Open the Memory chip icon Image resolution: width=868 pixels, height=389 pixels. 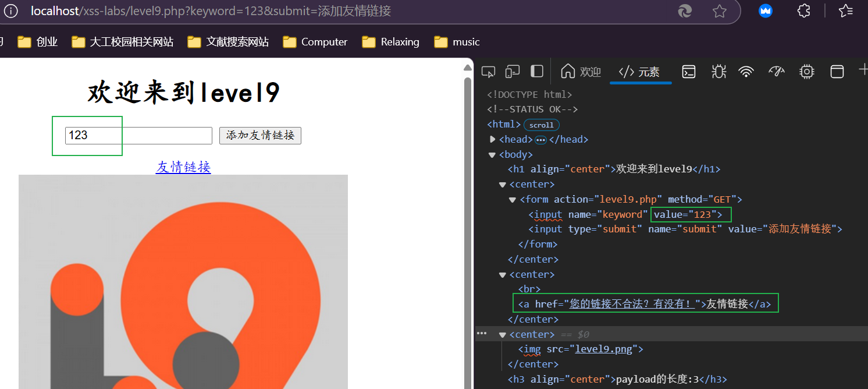click(x=806, y=72)
